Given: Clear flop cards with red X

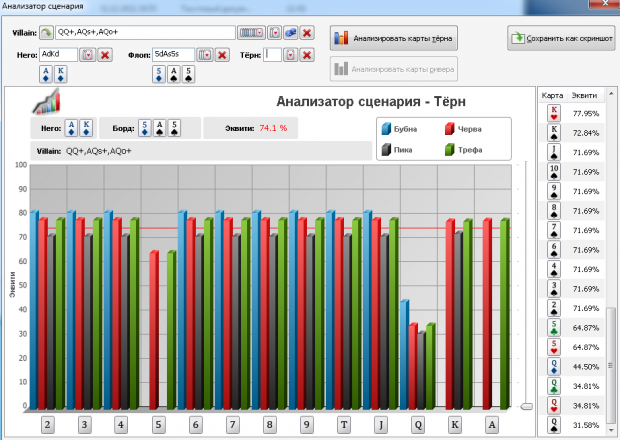Looking at the screenshot, I should (x=222, y=55).
